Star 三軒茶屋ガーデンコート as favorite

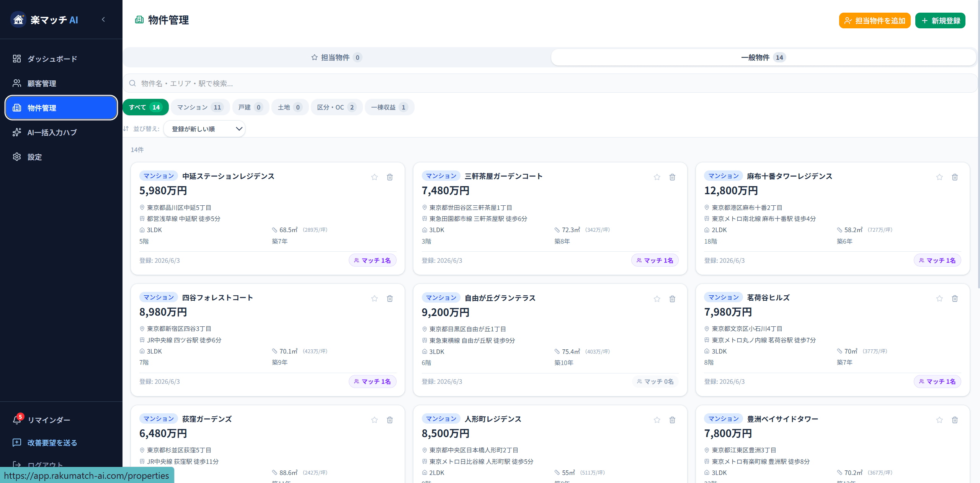pyautogui.click(x=657, y=177)
